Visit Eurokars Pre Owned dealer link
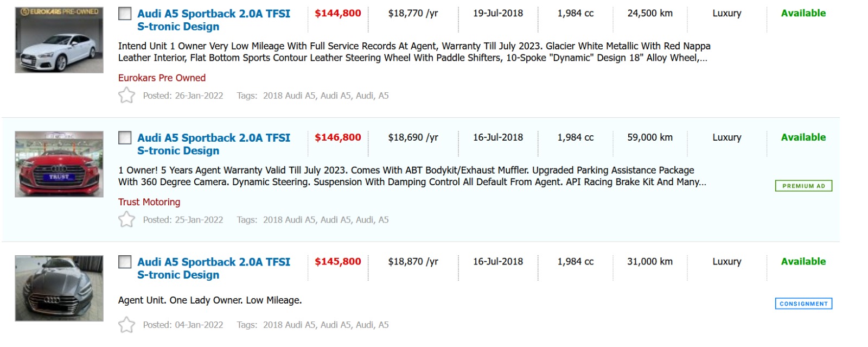 point(162,78)
